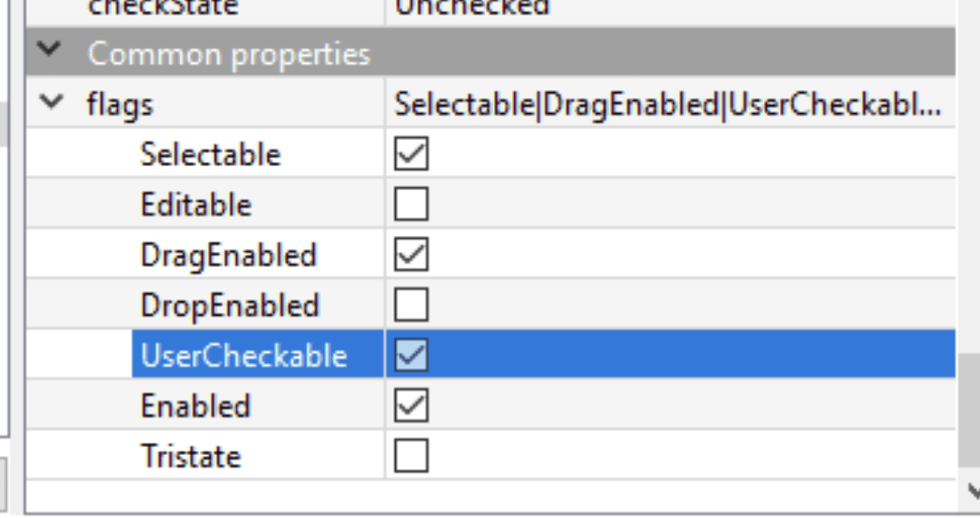Select the flags property name
Screen dimensions: 980x518
click(x=120, y=104)
